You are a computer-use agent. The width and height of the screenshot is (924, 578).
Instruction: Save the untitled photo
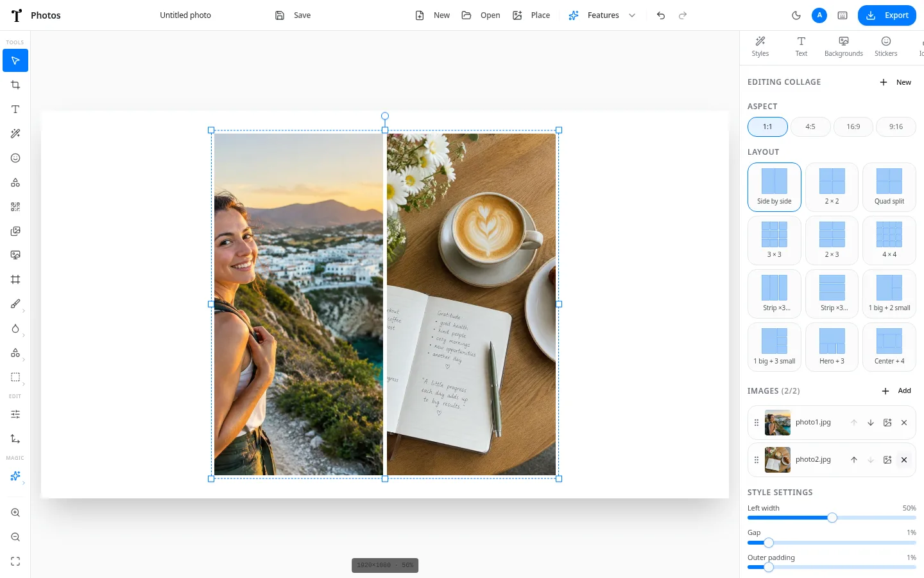[x=293, y=15]
